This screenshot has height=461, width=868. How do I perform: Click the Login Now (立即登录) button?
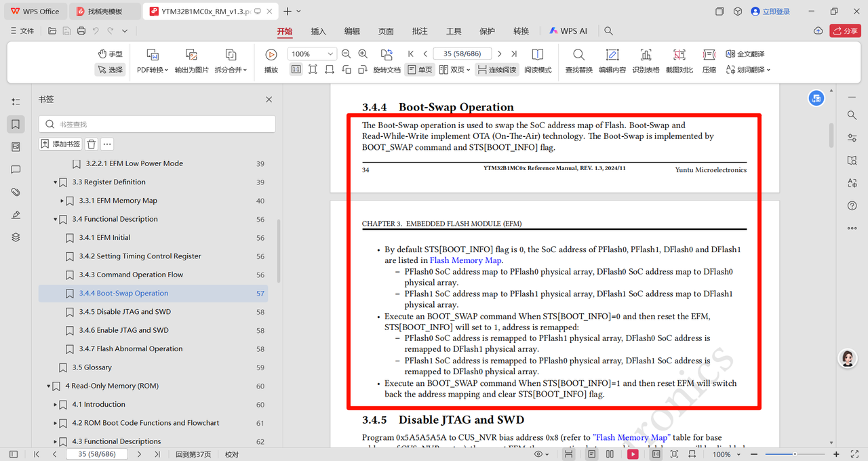[x=770, y=12]
